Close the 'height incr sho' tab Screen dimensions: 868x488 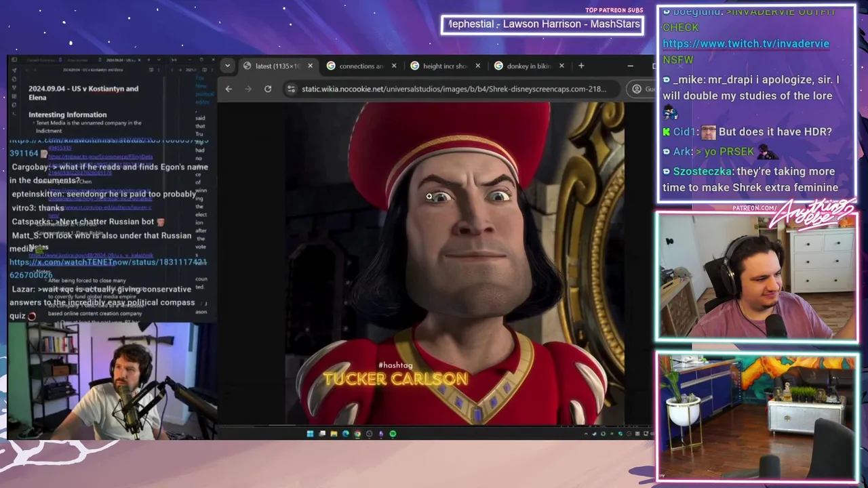pyautogui.click(x=478, y=66)
